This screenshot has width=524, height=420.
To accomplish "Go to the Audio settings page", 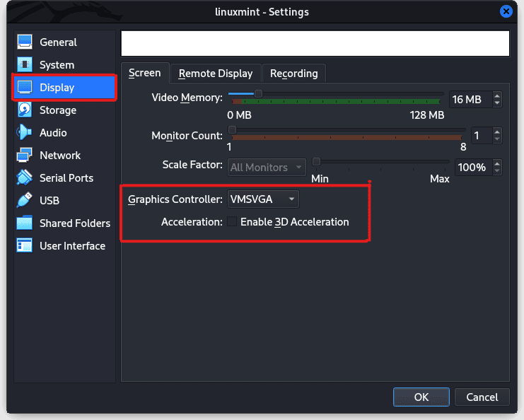I will (x=65, y=133).
